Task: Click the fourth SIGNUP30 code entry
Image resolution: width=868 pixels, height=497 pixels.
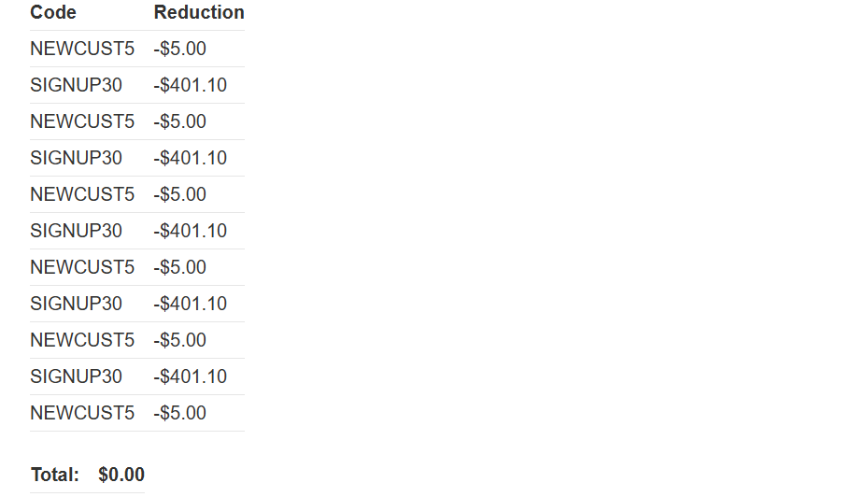Action: (76, 304)
